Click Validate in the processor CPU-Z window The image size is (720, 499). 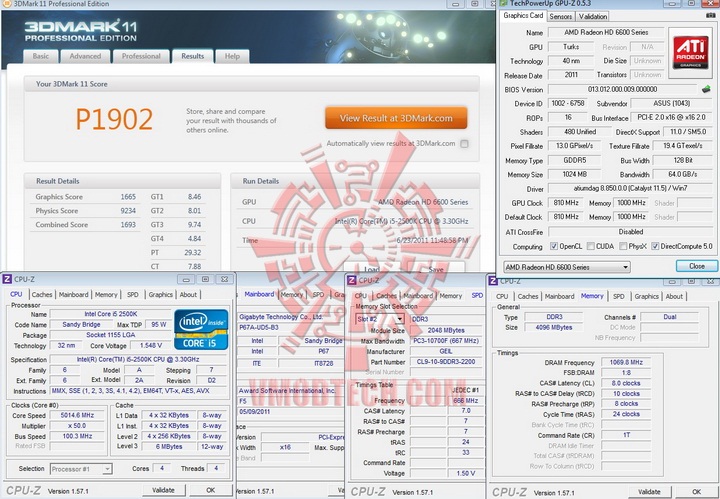pyautogui.click(x=163, y=490)
